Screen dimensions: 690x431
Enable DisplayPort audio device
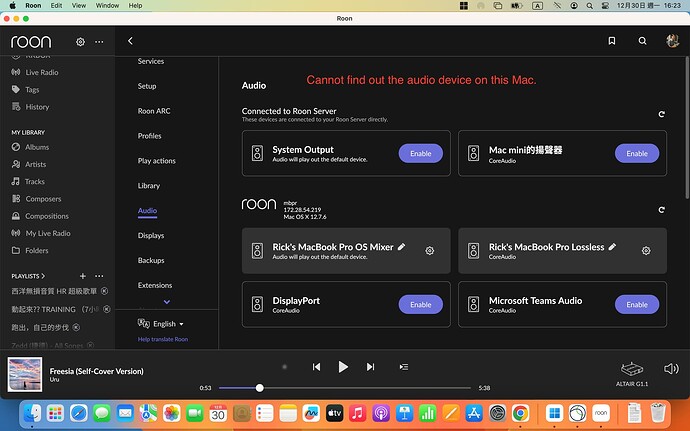pyautogui.click(x=421, y=305)
